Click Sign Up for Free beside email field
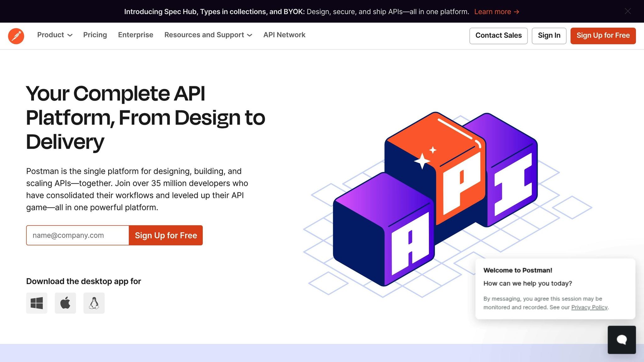Screen dimensions: 644x362 166,235
